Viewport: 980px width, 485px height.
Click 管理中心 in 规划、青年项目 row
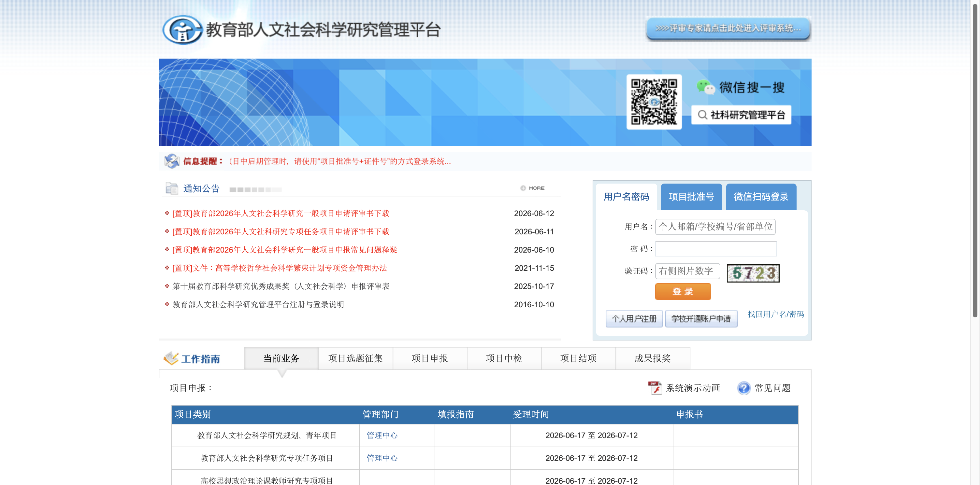click(382, 436)
